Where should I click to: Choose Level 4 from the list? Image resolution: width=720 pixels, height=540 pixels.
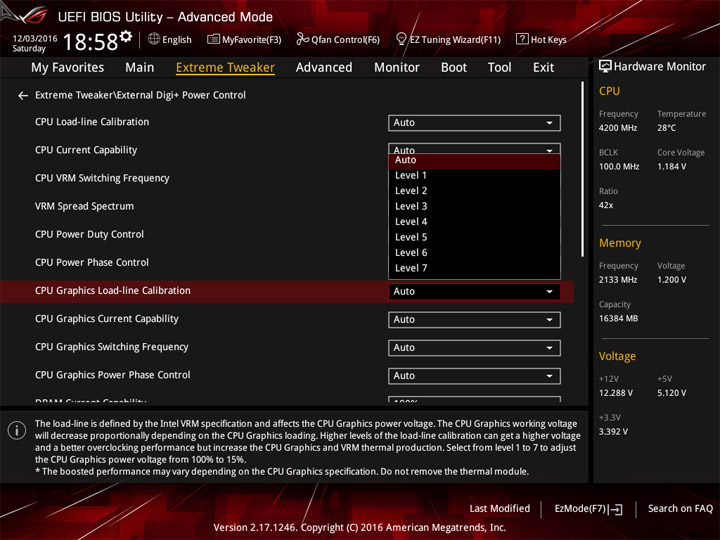(x=474, y=222)
